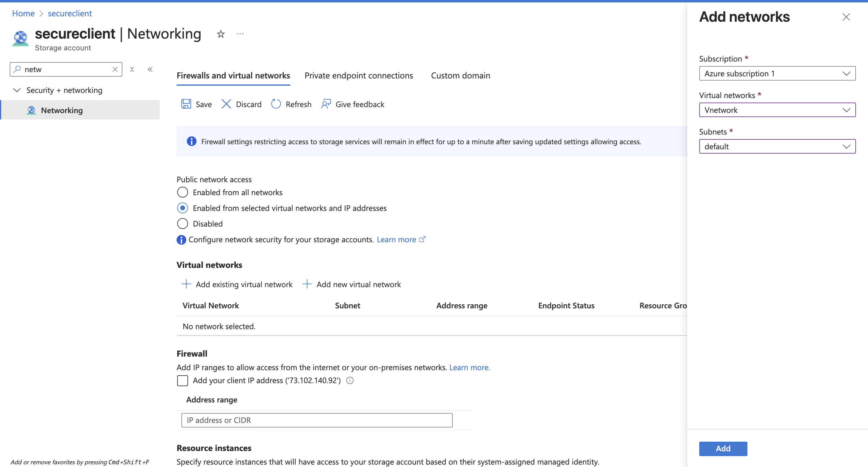Click the Subnet column header
868x467 pixels.
[x=348, y=306]
